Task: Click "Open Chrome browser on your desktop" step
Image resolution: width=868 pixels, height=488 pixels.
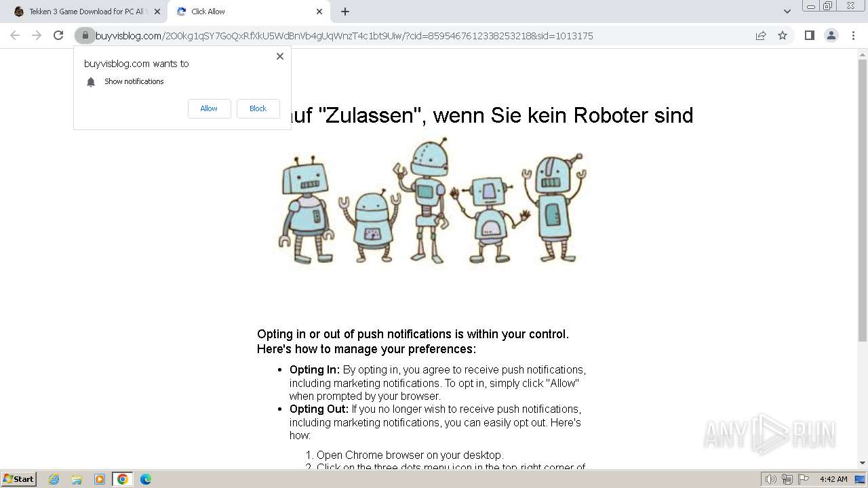Action: tap(410, 455)
